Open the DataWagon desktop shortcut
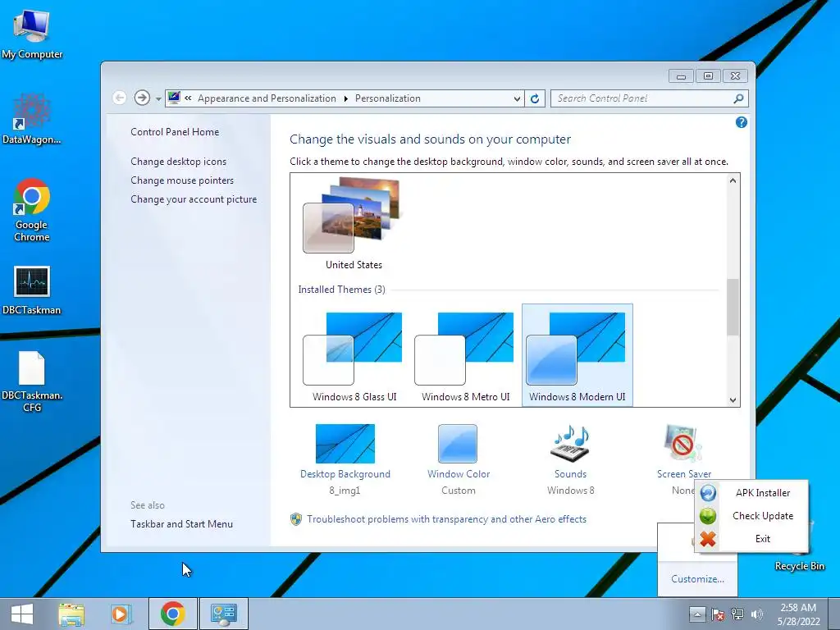 pos(32,119)
